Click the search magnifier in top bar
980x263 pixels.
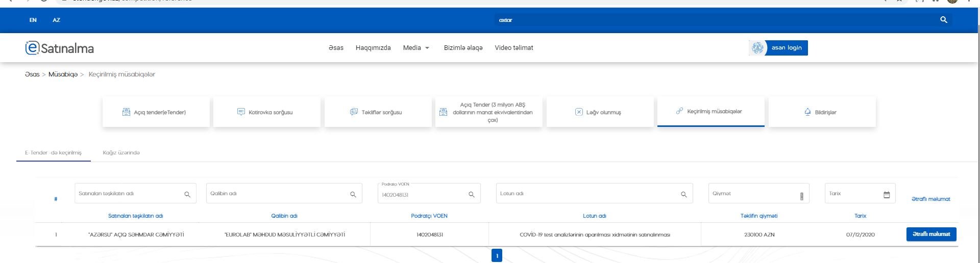[x=944, y=20]
